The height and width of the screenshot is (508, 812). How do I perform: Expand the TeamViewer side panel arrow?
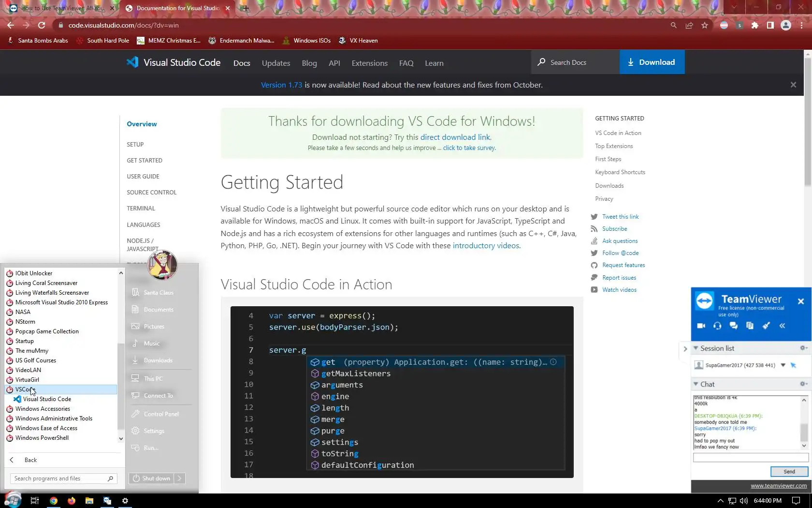[x=685, y=348]
